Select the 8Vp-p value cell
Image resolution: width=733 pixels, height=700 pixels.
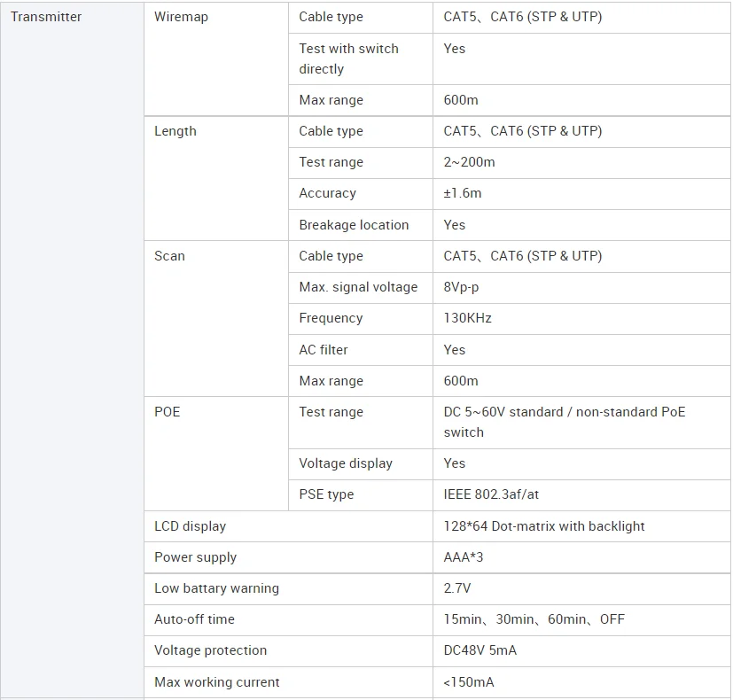461,287
